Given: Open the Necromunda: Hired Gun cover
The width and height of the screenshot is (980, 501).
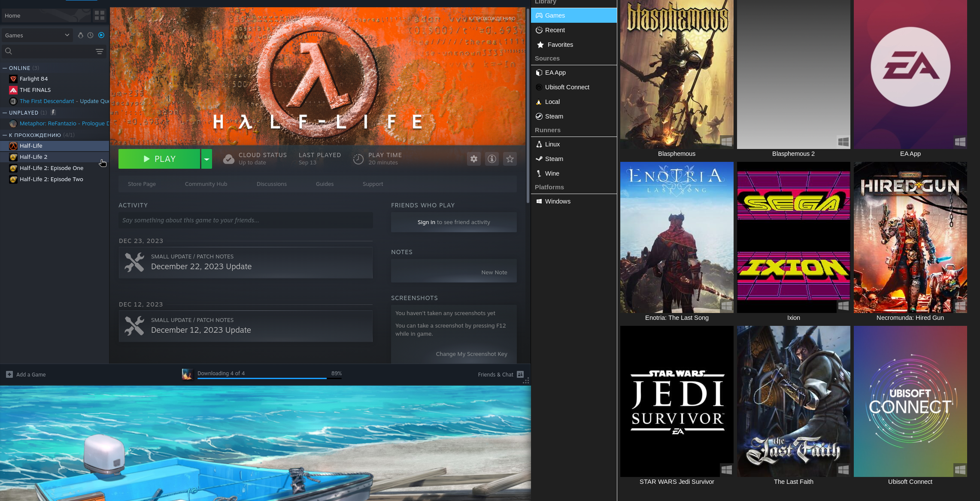Looking at the screenshot, I should [910, 237].
